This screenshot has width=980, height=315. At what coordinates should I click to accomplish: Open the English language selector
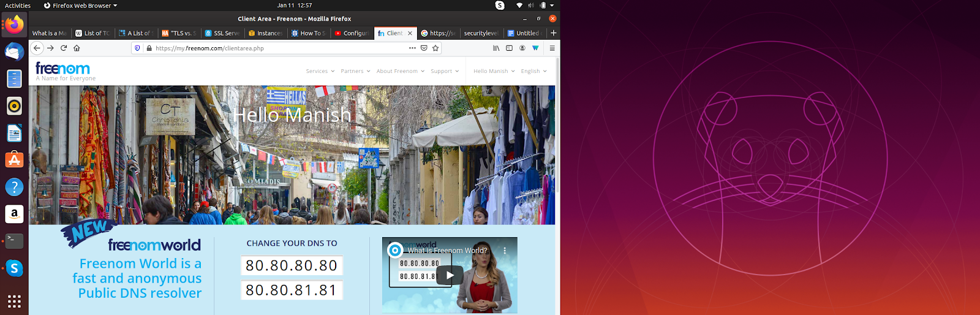coord(533,71)
